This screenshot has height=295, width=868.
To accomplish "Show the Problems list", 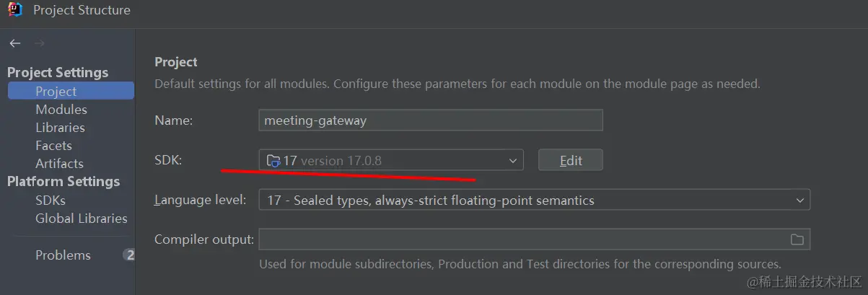I will click(x=63, y=255).
